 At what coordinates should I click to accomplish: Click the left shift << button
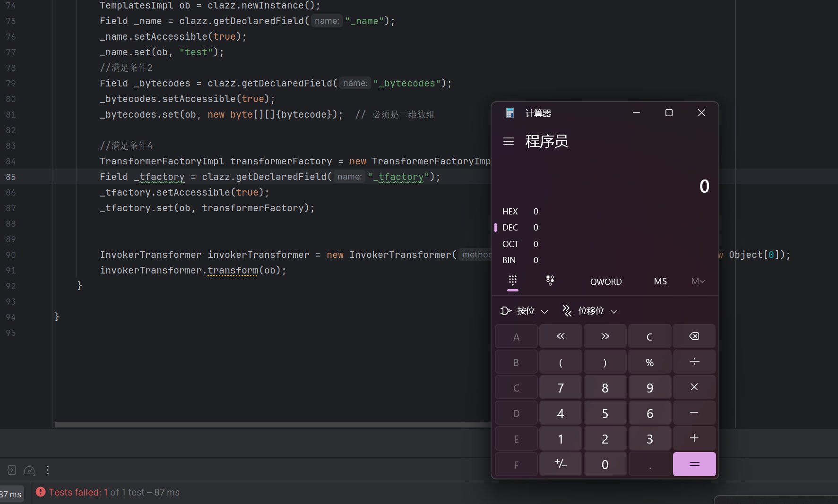561,336
